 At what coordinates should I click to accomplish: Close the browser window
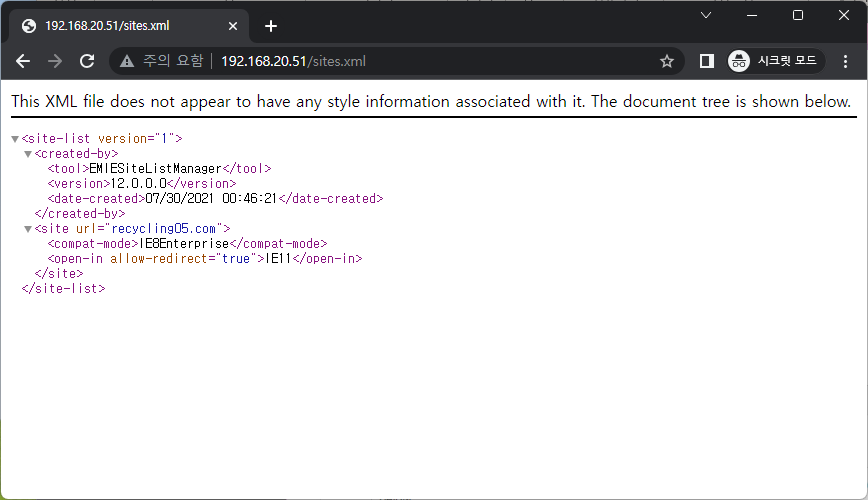[844, 15]
